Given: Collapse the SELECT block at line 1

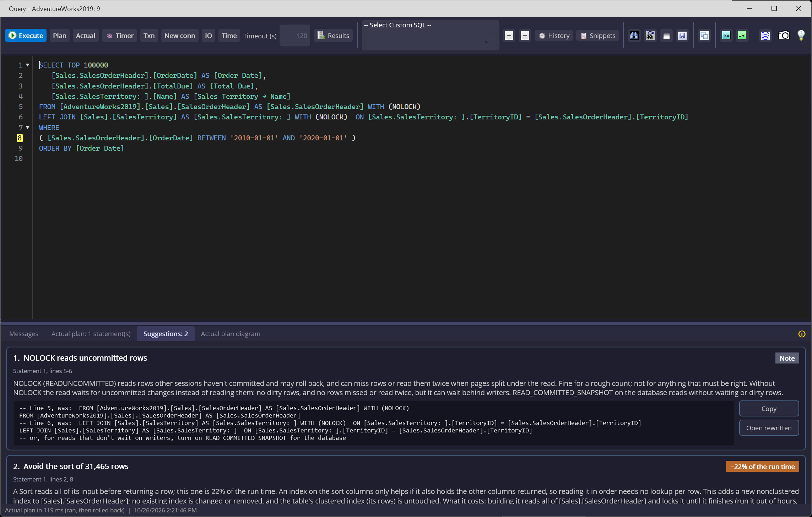Looking at the screenshot, I should (x=28, y=65).
